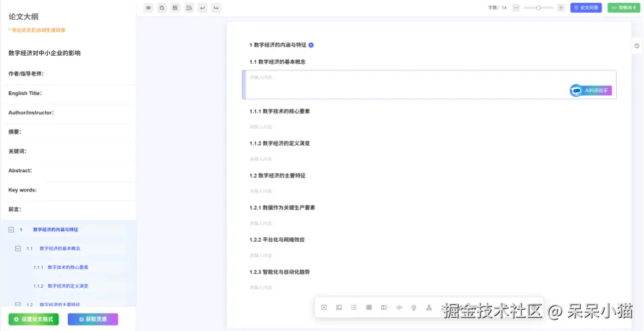Click the robot avatar icon of AI assistant
Viewport: 644px width, 331px height.
coord(576,90)
